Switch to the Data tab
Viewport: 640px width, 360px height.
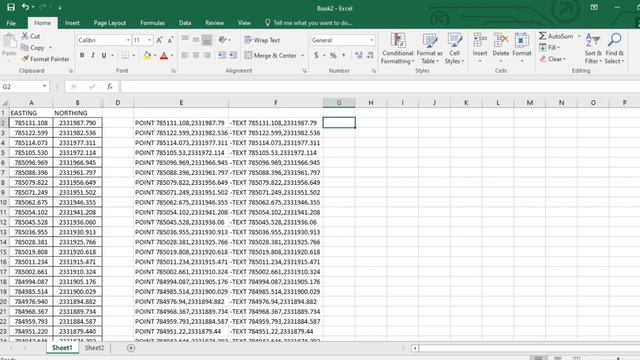(x=185, y=23)
